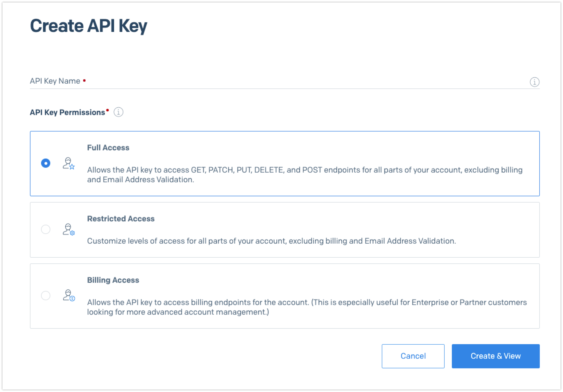Image resolution: width=563 pixels, height=392 pixels.
Task: Click the API Key Name label
Action: [x=55, y=81]
